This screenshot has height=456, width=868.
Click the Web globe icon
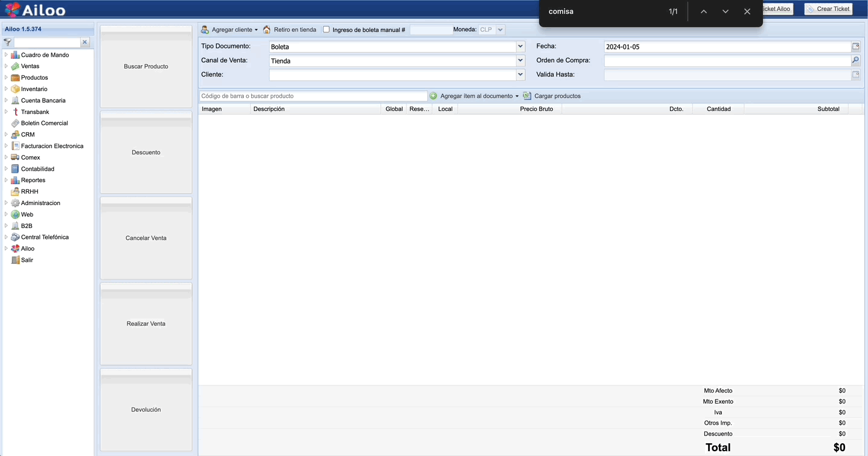point(15,215)
